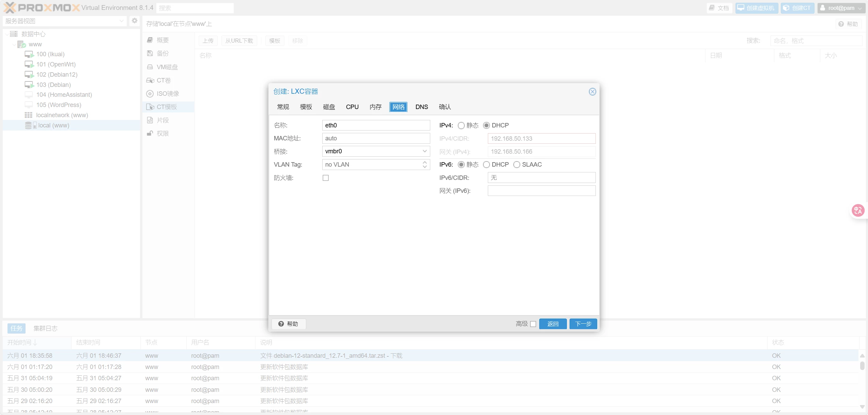Go to the 磁盘 tab

(x=329, y=107)
